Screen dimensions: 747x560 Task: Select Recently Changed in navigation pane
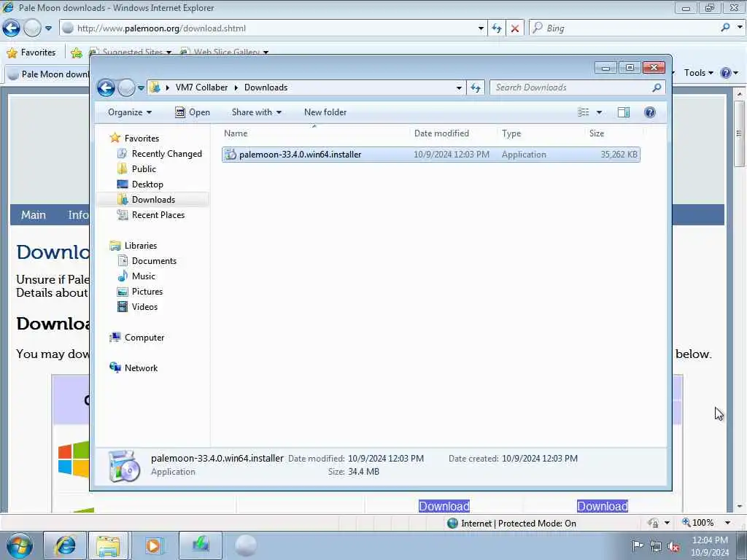pos(167,154)
